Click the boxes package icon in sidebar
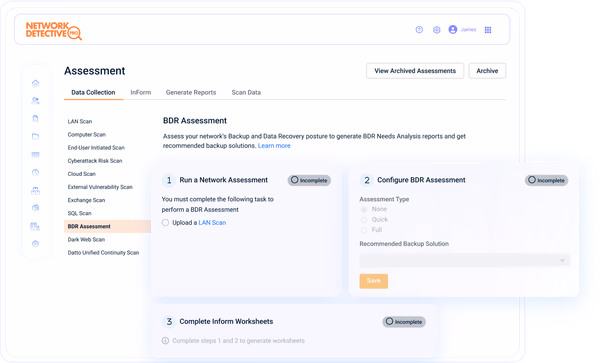This screenshot has width=600, height=363. pos(36,190)
